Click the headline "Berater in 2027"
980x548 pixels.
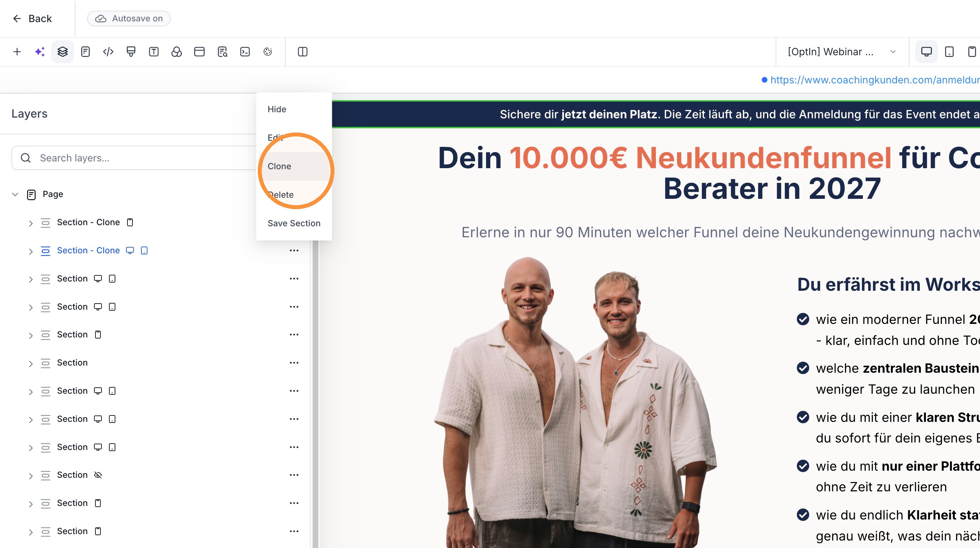click(772, 188)
